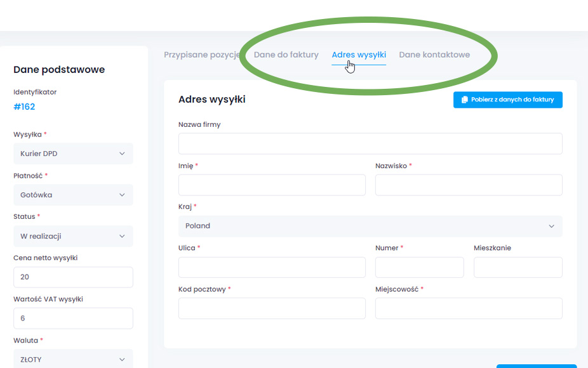Edit the Cena netto wysyłki field

73,277
